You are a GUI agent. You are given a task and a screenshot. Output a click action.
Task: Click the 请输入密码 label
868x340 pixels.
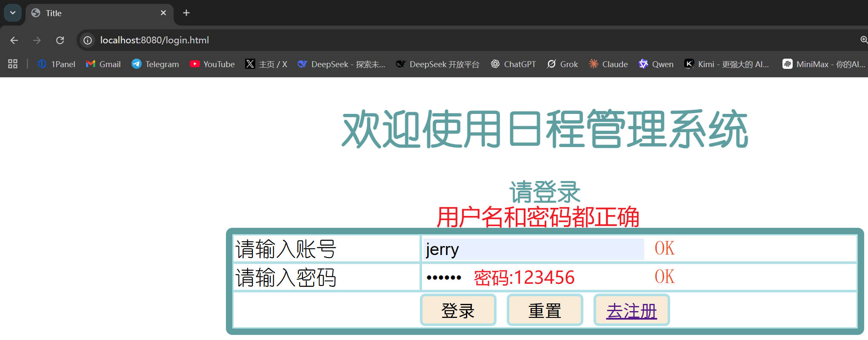[286, 278]
